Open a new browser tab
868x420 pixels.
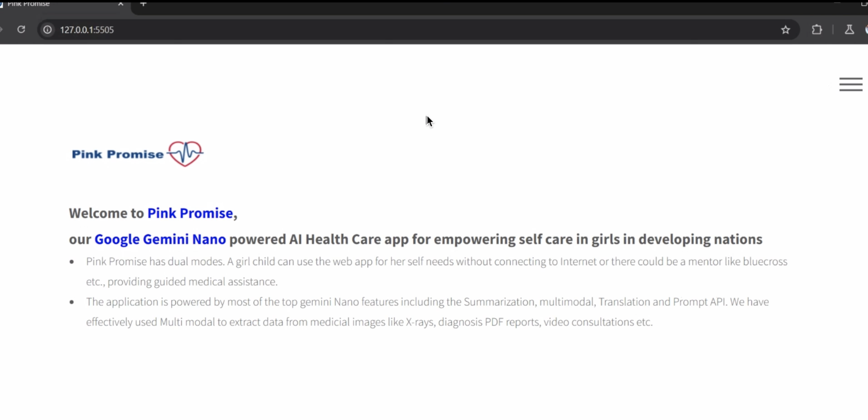click(143, 4)
